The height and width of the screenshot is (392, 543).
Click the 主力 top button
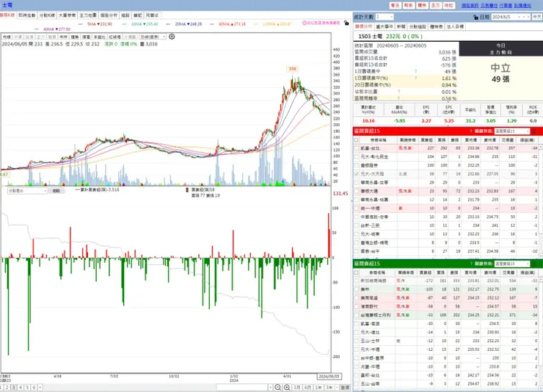point(435,6)
